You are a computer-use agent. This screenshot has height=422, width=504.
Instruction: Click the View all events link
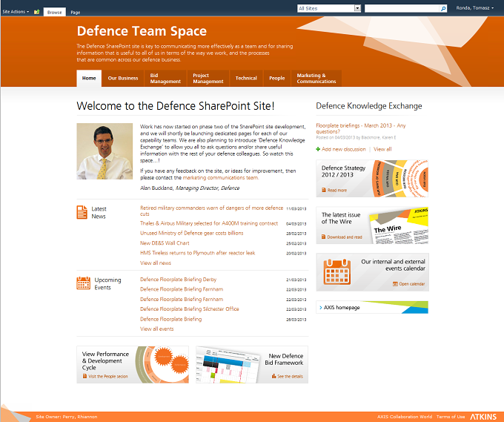pyautogui.click(x=157, y=329)
